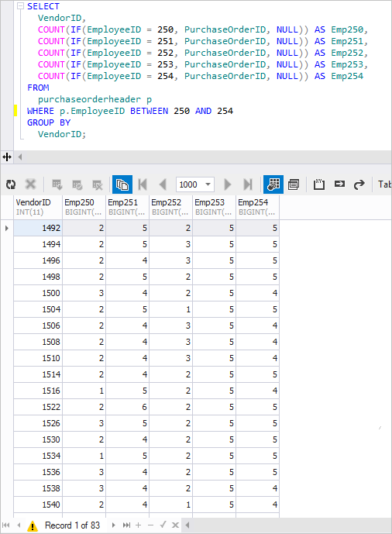This screenshot has height=534, width=392.
Task: Append a new record with plus
Action: tap(138, 525)
